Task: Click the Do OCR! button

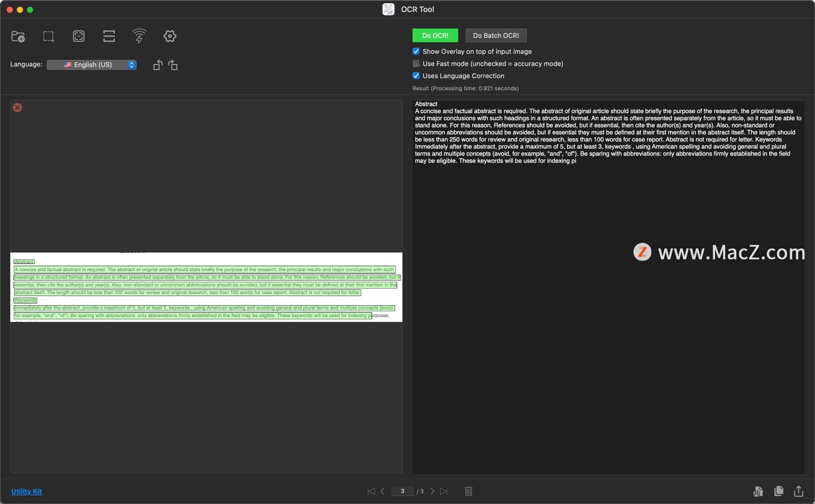Action: point(435,35)
